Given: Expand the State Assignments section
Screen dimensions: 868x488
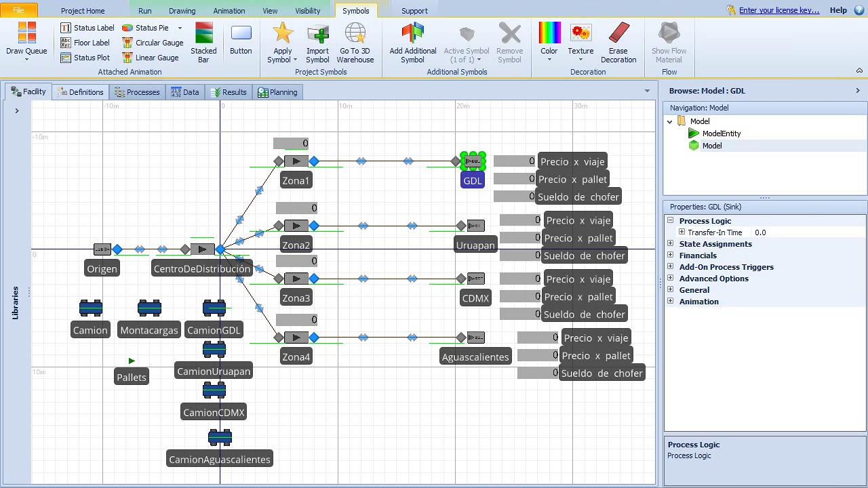Looking at the screenshot, I should (x=671, y=244).
